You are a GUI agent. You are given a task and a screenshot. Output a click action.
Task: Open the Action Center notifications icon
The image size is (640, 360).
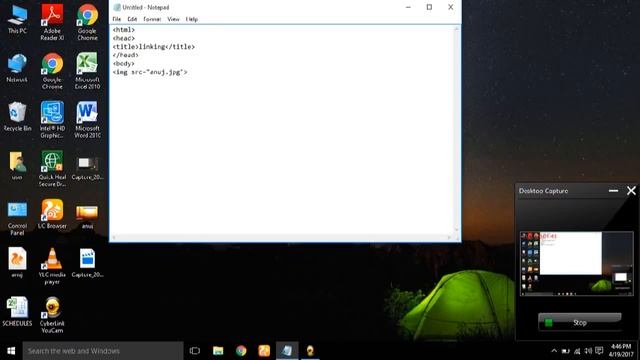click(x=599, y=351)
